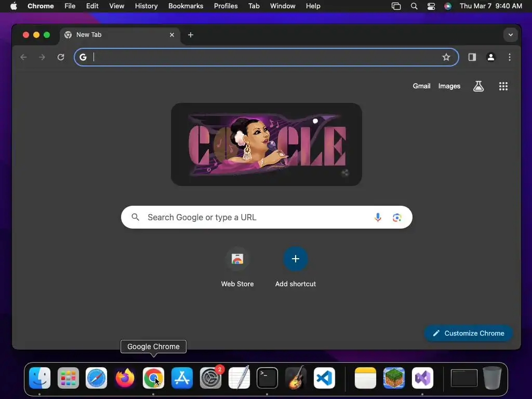
Task: Click the Search Google or type a URL box
Action: pyautogui.click(x=267, y=217)
